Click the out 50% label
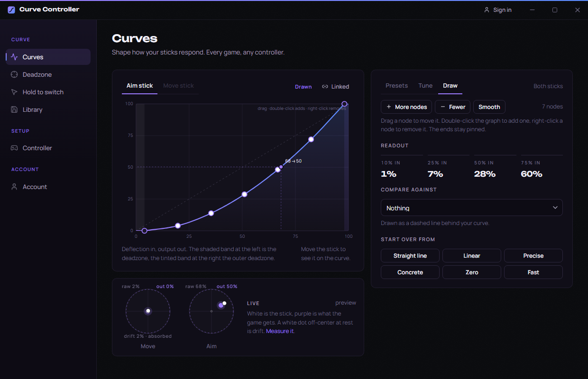588x379 pixels. point(227,287)
